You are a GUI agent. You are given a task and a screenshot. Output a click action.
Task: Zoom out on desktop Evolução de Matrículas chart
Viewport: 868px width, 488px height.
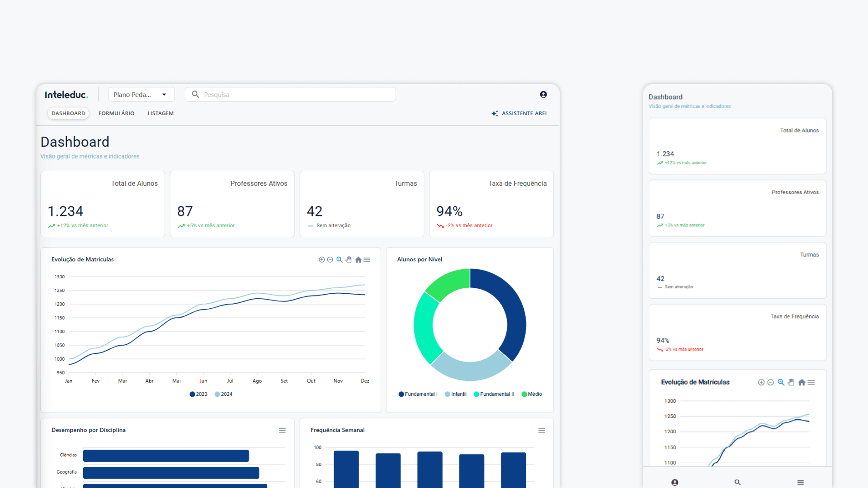tap(330, 260)
